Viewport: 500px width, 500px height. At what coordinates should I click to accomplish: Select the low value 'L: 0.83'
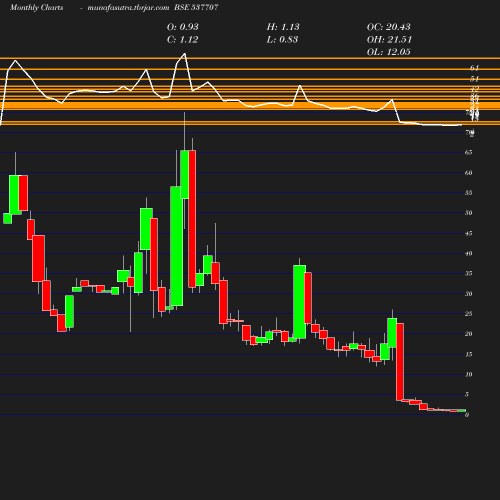(282, 39)
